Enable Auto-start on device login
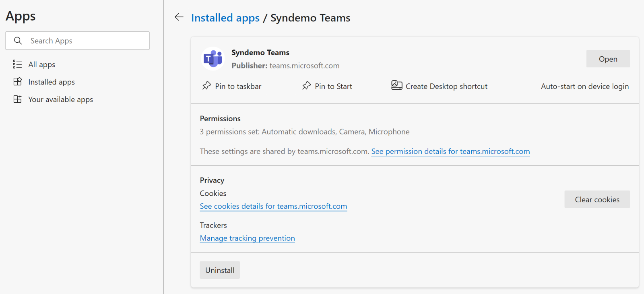The height and width of the screenshot is (294, 644). [x=585, y=86]
